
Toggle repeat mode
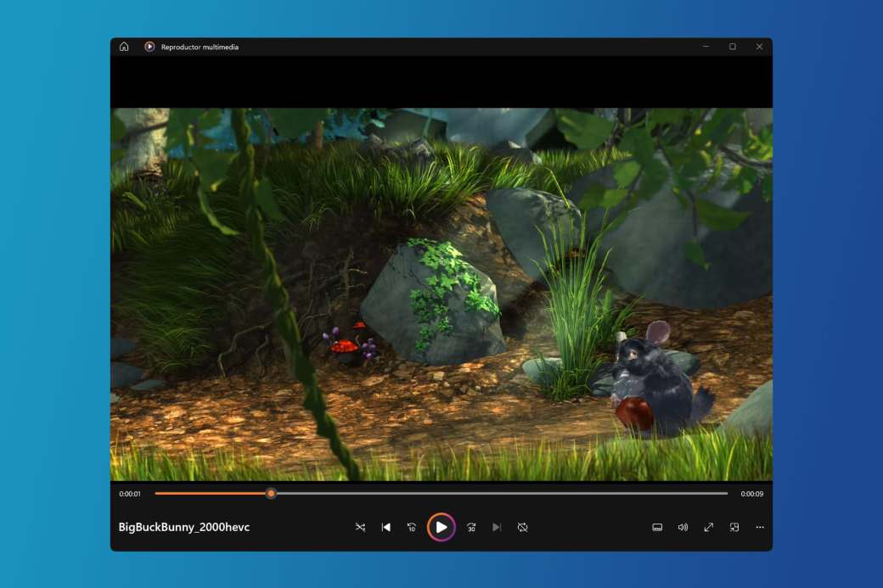click(523, 527)
